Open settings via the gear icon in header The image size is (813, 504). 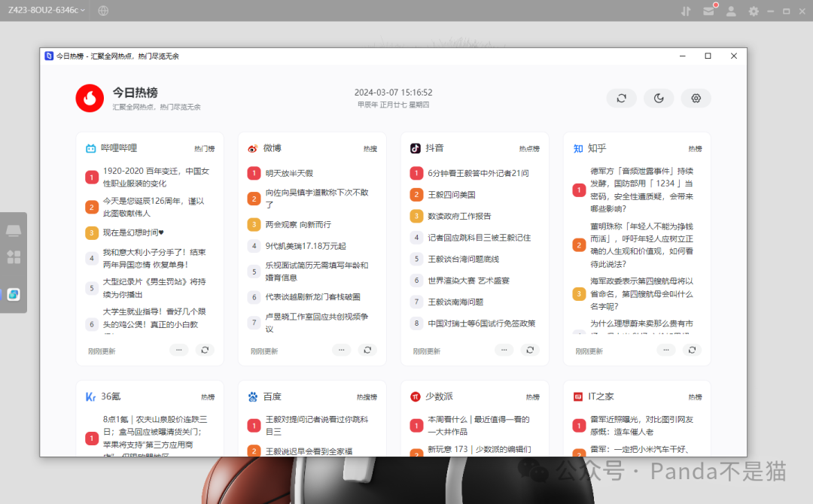tap(696, 98)
